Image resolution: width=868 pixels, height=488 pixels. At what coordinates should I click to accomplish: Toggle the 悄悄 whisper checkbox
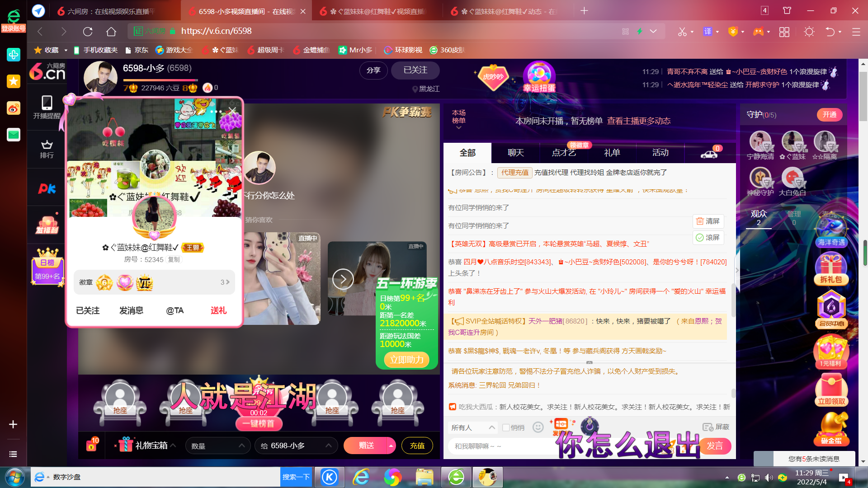(x=506, y=427)
